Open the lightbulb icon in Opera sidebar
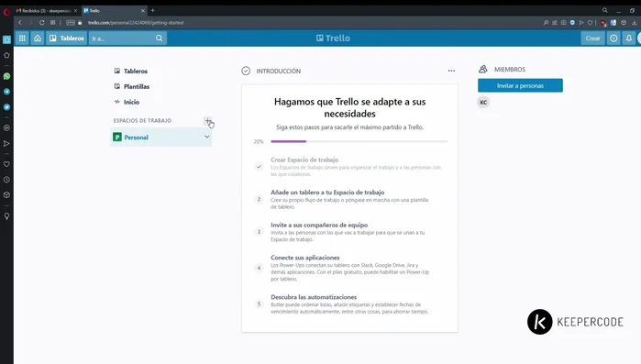The width and height of the screenshot is (641, 364). pyautogui.click(x=6, y=216)
